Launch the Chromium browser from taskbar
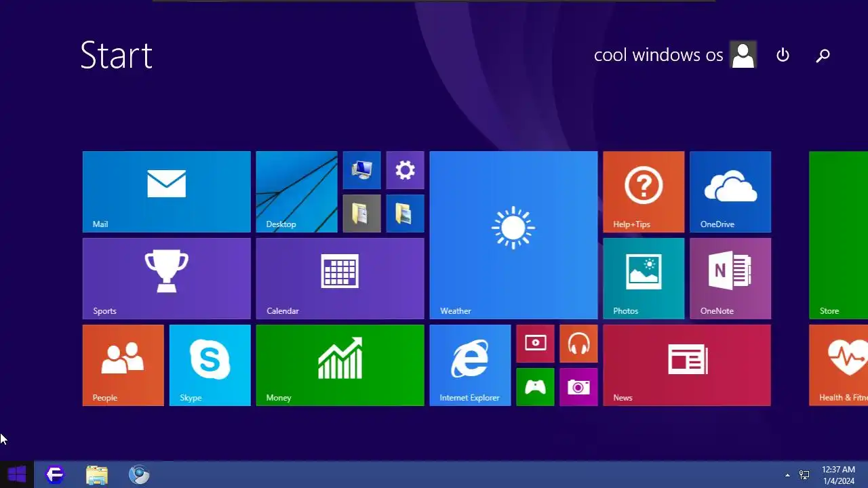Viewport: 868px width, 488px height. pyautogui.click(x=139, y=474)
